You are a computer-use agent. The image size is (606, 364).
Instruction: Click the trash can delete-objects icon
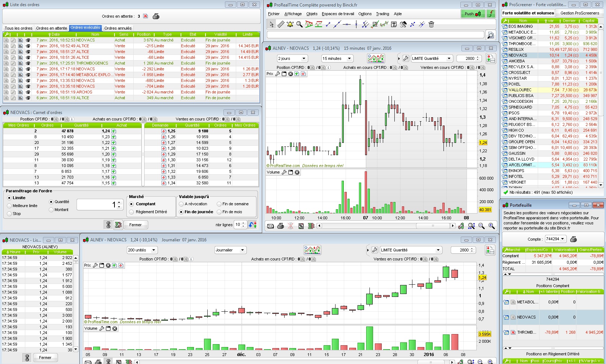[431, 24]
